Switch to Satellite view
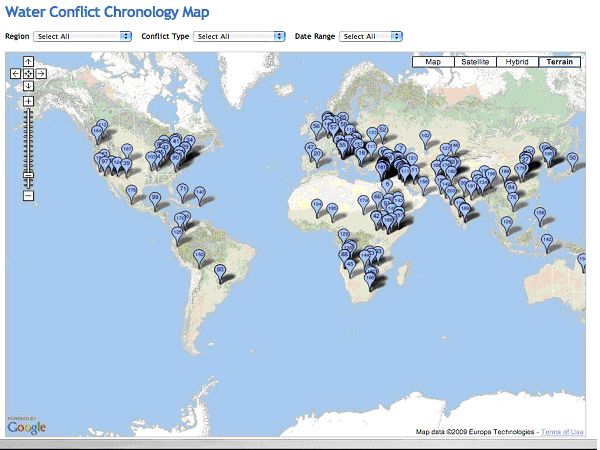The height and width of the screenshot is (450, 600). [475, 62]
